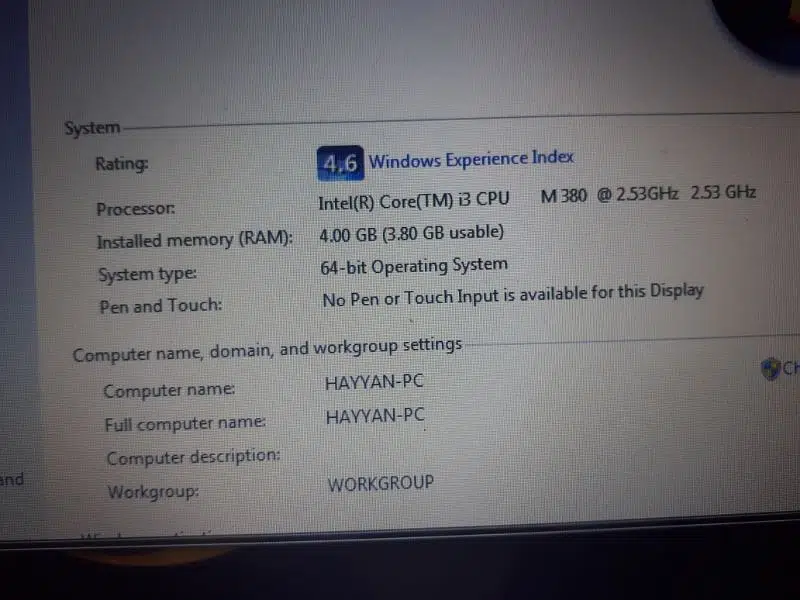Screen dimensions: 800x600
Task: Select the HAYYAN-PC value beside Full computer name
Action: [x=376, y=416]
